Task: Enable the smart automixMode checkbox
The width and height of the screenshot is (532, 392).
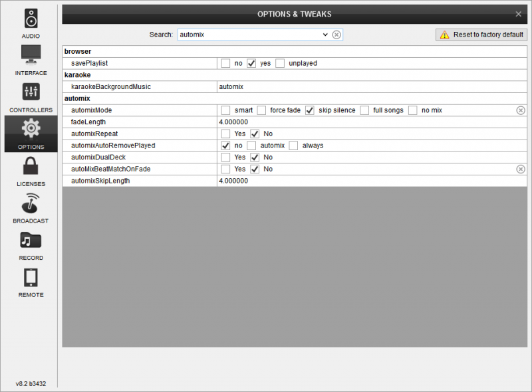Action: pos(226,110)
